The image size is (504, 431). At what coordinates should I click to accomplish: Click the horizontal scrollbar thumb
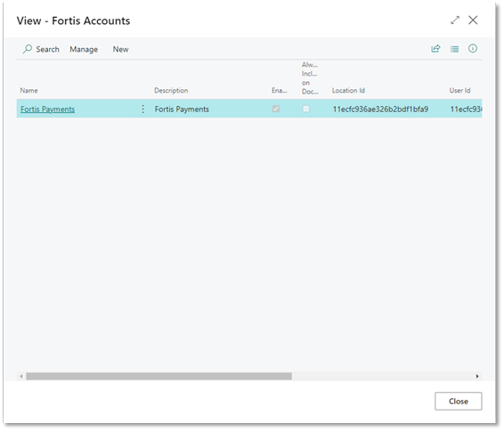click(x=159, y=376)
